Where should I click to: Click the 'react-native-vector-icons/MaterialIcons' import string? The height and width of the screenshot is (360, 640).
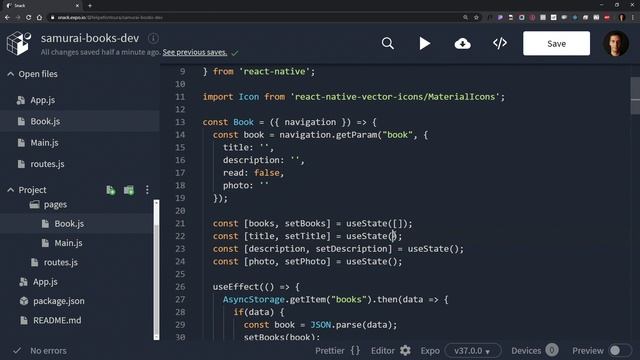(395, 97)
